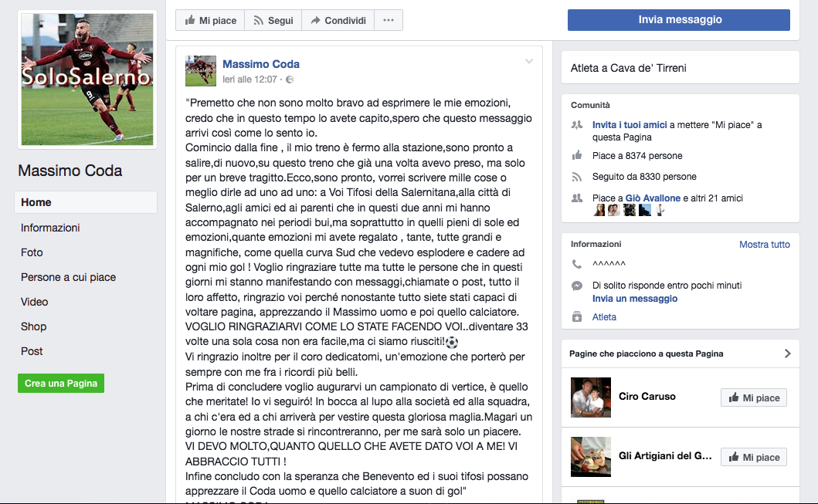The image size is (818, 504).
Task: Select Foto in the sidebar
Action: 32,252
